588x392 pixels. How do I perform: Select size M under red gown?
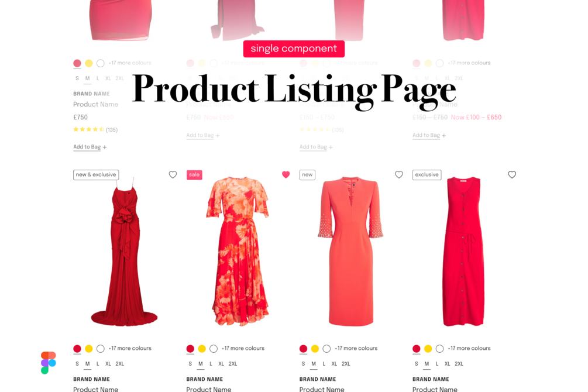pyautogui.click(x=87, y=364)
